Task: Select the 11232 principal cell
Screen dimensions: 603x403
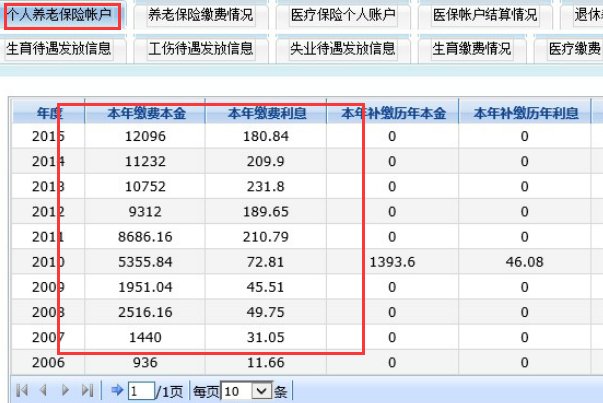Action: [145, 161]
